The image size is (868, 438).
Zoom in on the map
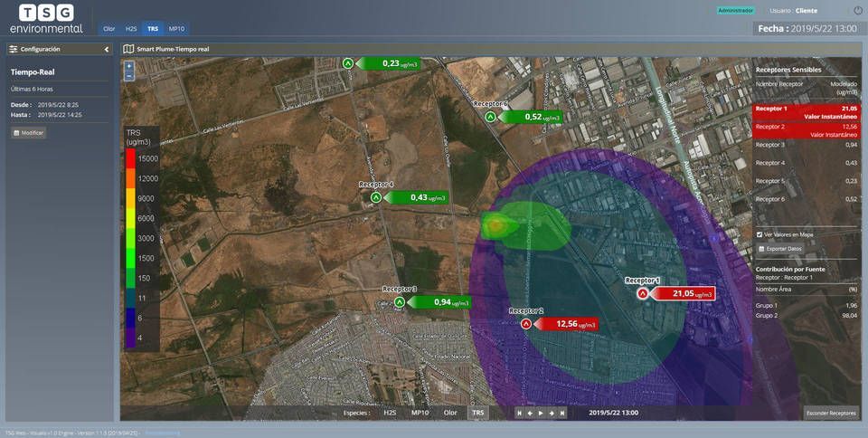click(129, 65)
